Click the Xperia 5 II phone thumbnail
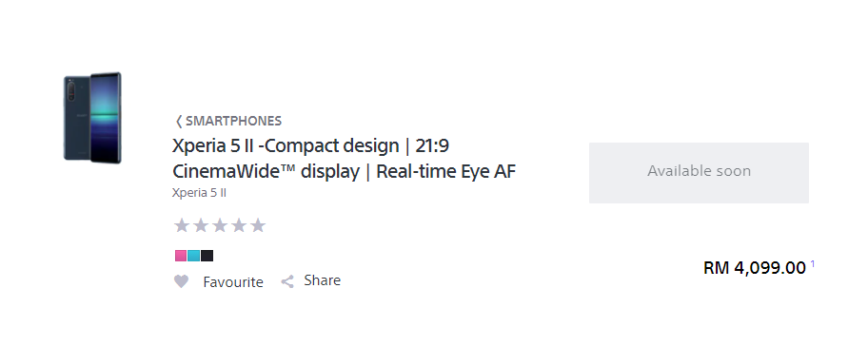The height and width of the screenshot is (346, 868). tap(92, 118)
